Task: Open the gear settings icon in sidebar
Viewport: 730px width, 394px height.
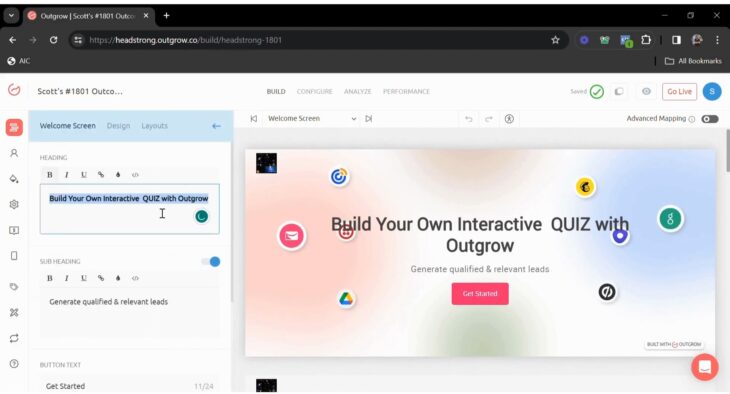Action: [x=14, y=204]
